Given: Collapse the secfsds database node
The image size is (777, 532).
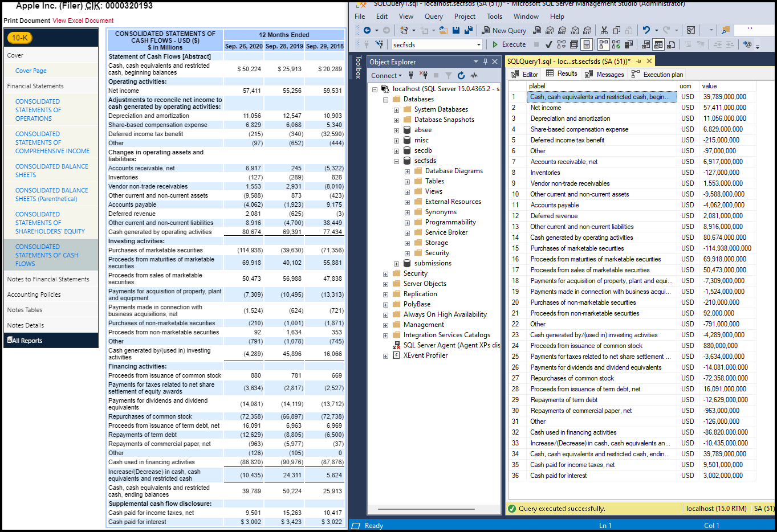Looking at the screenshot, I should point(396,161).
